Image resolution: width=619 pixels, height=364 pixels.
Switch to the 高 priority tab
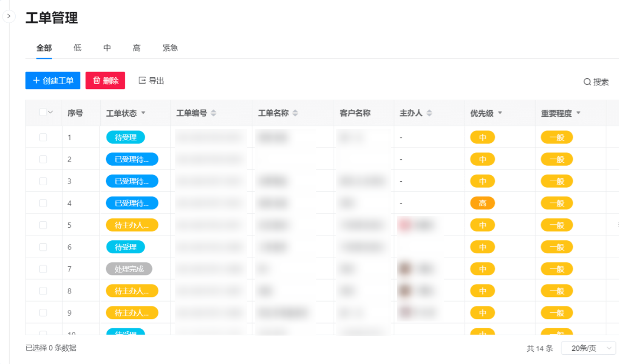136,48
